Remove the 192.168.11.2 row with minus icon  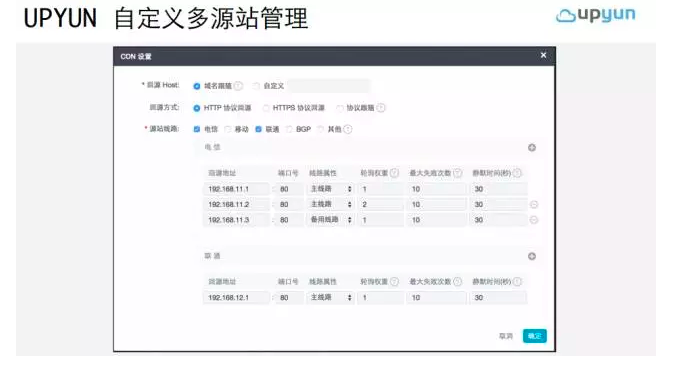point(534,204)
